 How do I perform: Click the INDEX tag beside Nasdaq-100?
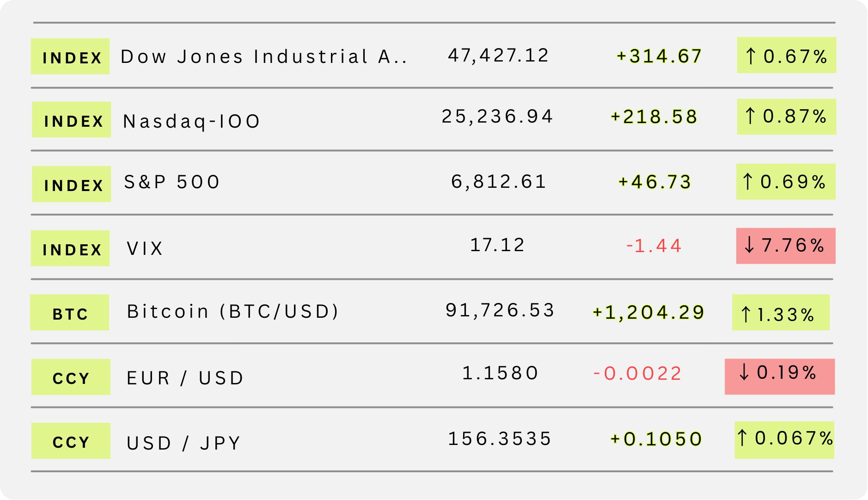72,120
